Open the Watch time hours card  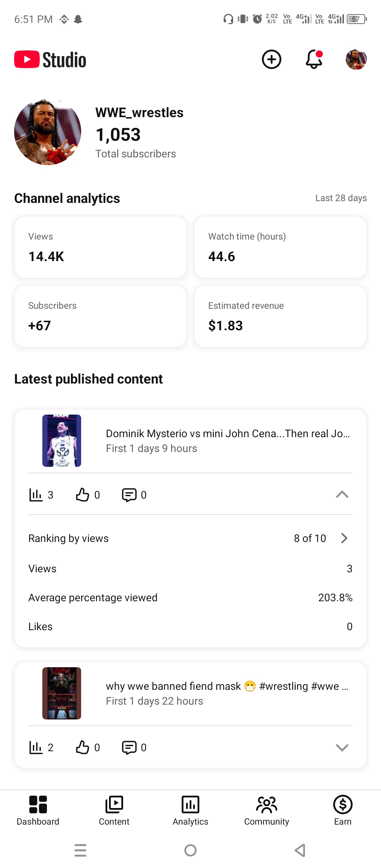pos(280,247)
